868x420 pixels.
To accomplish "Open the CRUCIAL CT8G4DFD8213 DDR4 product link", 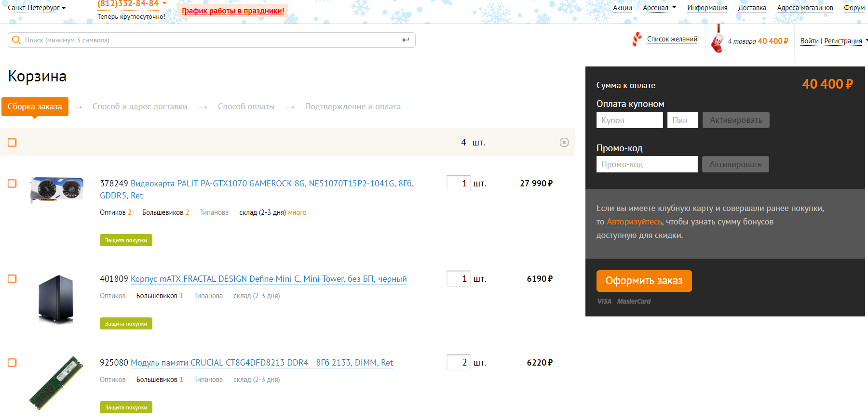I will click(262, 363).
